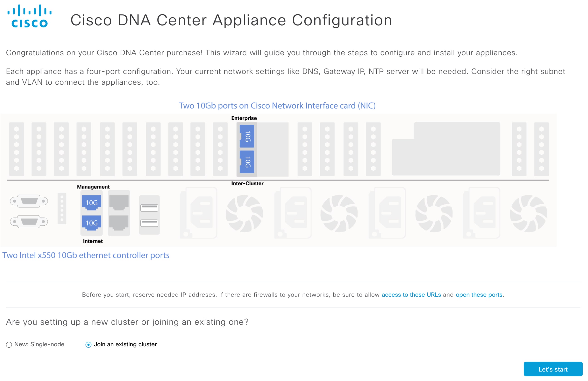The image size is (588, 381).
Task: Click the VGA connector icon on the appliance
Action: tap(29, 201)
